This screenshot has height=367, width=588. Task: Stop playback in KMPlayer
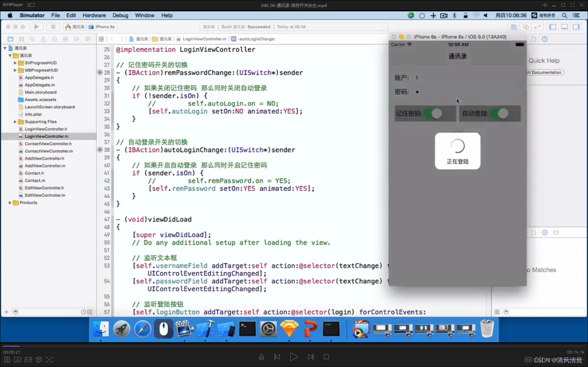click(327, 357)
